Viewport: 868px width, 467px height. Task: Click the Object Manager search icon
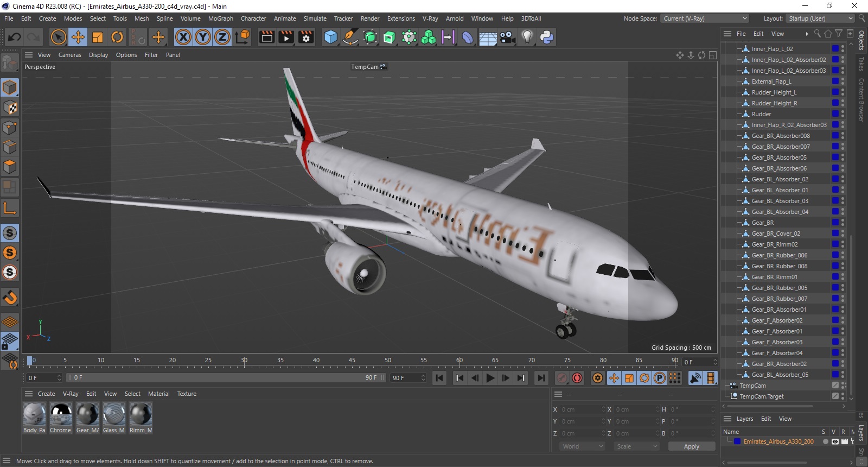pyautogui.click(x=818, y=34)
